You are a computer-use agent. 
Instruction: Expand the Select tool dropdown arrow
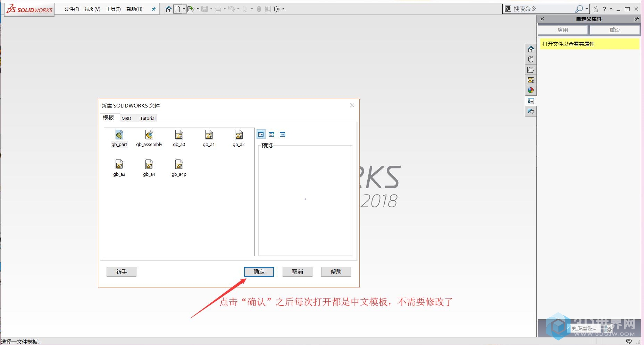pos(252,9)
